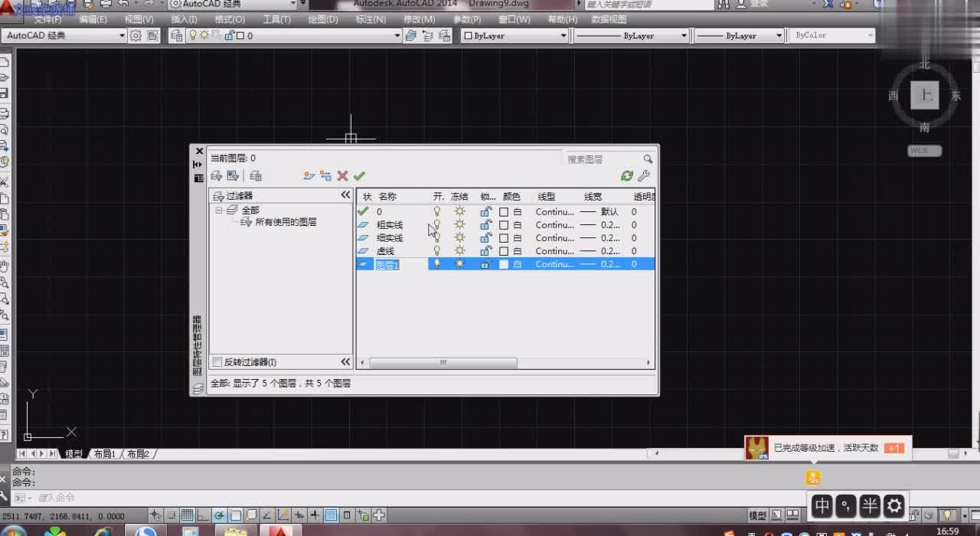Click the color swatch of layer 0
Screen dimensions: 980x536
point(504,212)
